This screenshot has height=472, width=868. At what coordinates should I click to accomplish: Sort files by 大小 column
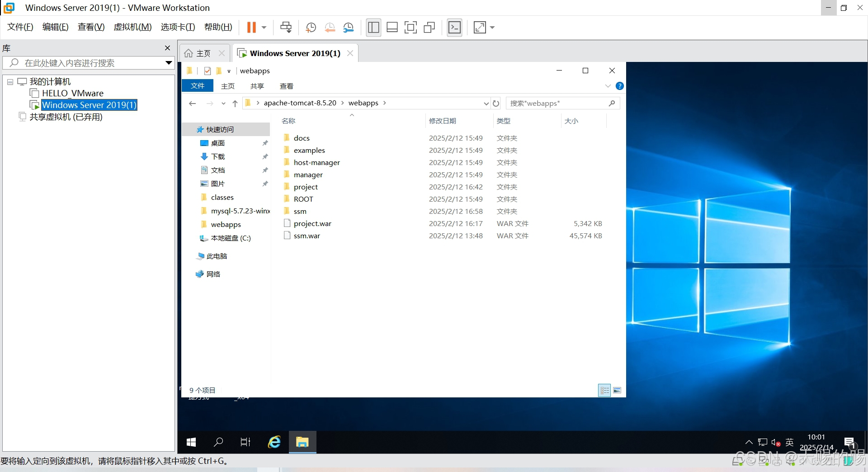[x=571, y=121]
